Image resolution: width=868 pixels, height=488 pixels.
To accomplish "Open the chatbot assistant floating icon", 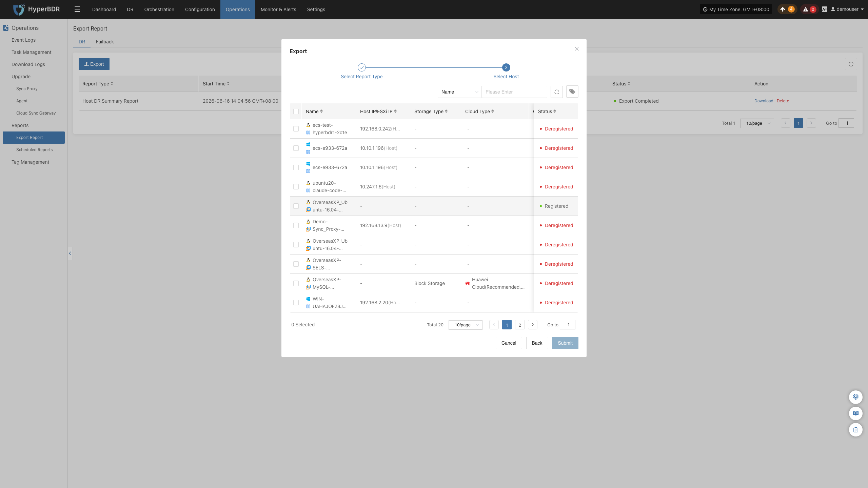I will 856,397.
